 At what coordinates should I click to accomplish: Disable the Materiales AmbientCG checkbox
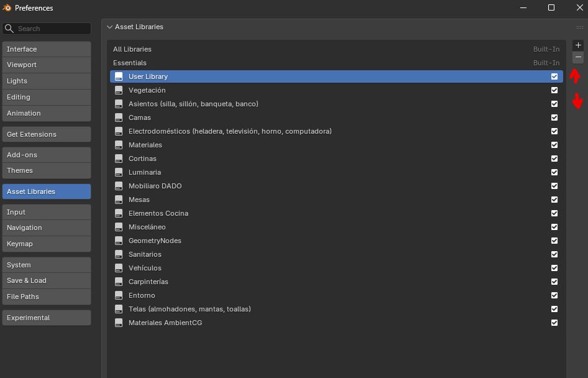pos(554,323)
